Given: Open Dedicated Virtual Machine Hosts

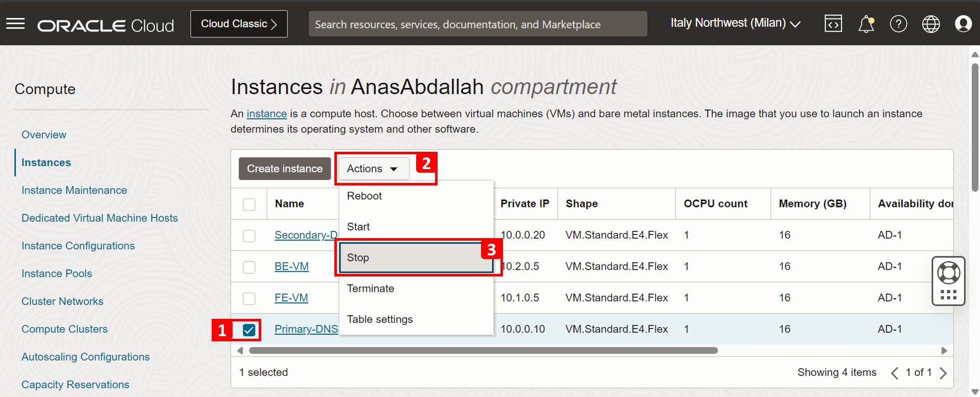Looking at the screenshot, I should click(100, 218).
